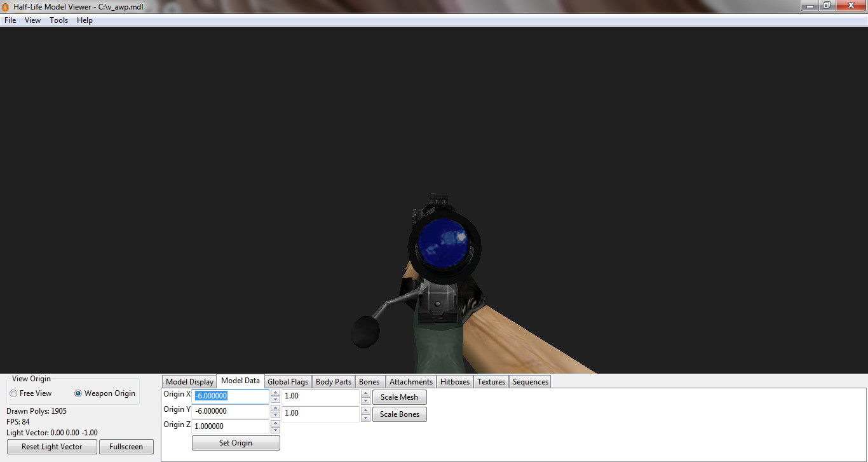Focus the Origin Z input field
This screenshot has width=868, height=462.
tap(231, 426)
